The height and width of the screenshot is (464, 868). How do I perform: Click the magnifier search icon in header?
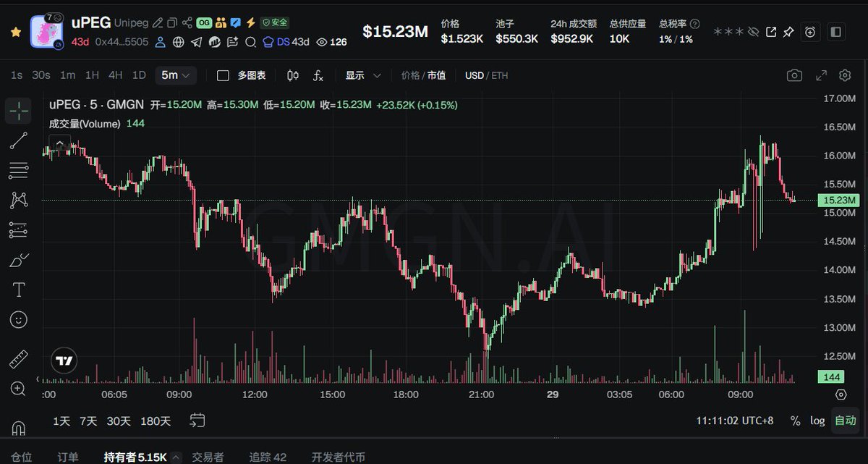[x=250, y=42]
